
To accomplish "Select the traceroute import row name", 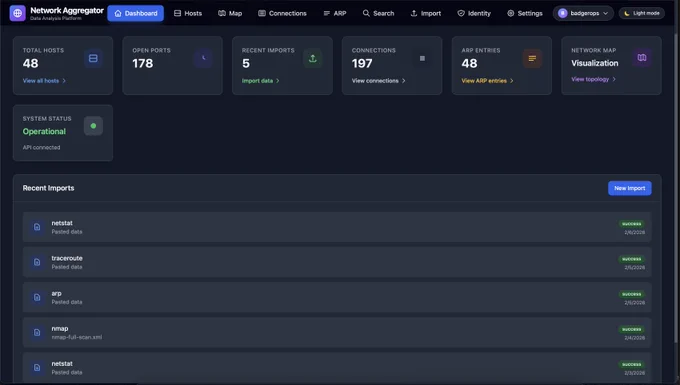I will [x=67, y=258].
